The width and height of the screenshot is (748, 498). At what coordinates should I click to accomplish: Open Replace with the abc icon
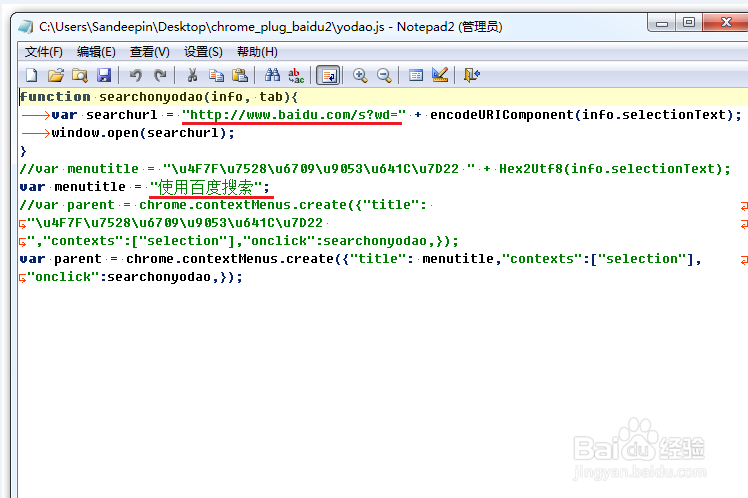point(296,75)
